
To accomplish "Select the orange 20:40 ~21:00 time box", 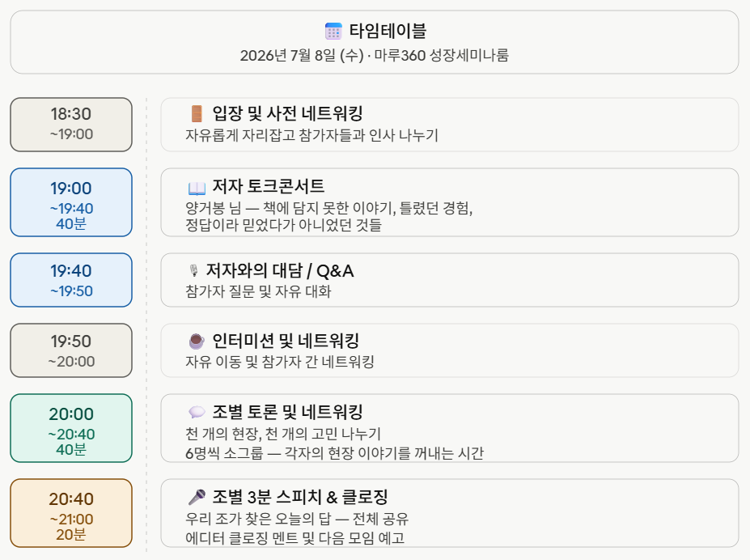I will (71, 513).
